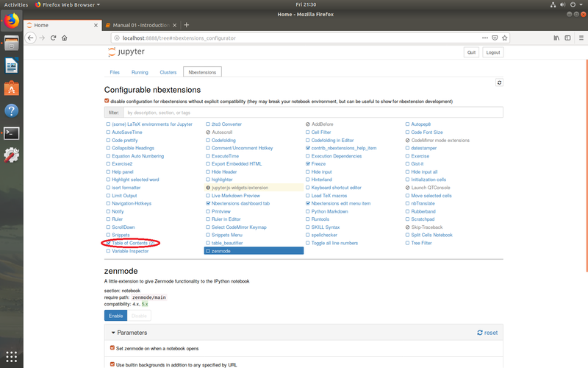The width and height of the screenshot is (588, 368).
Task: Select the Nbextensions tab
Action: coord(202,72)
